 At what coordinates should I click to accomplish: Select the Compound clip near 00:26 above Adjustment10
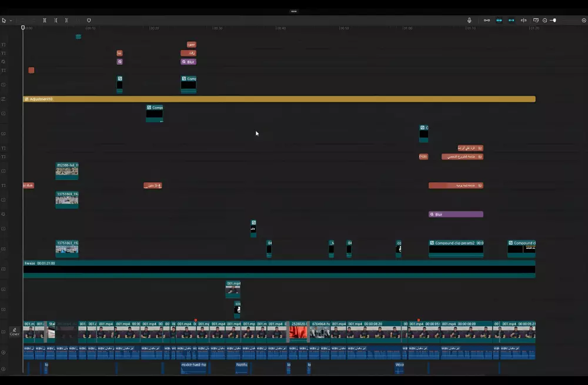pyautogui.click(x=189, y=85)
